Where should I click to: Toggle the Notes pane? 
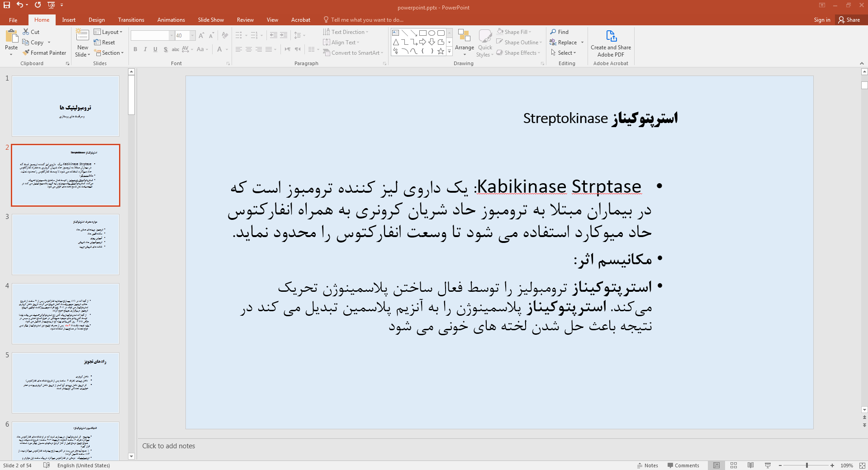[647, 465]
